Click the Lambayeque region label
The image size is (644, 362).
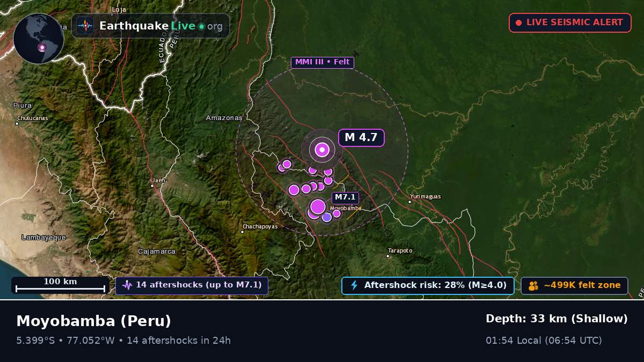click(44, 237)
